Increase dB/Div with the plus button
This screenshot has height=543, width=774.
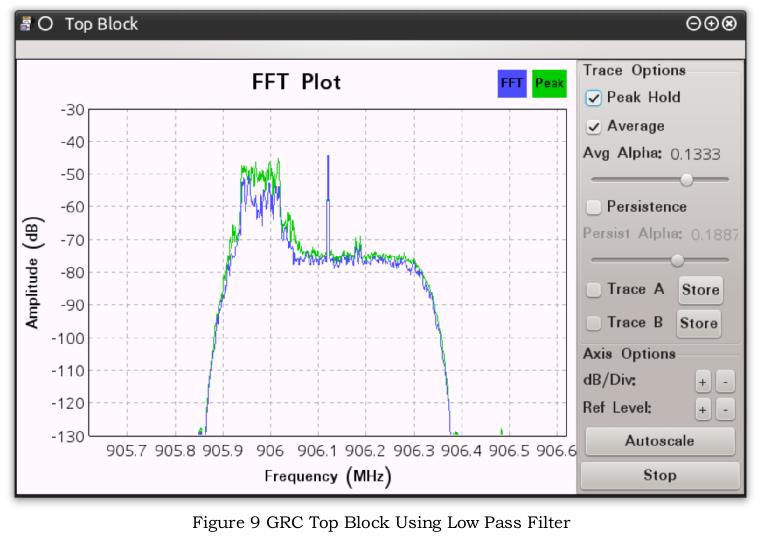click(702, 382)
